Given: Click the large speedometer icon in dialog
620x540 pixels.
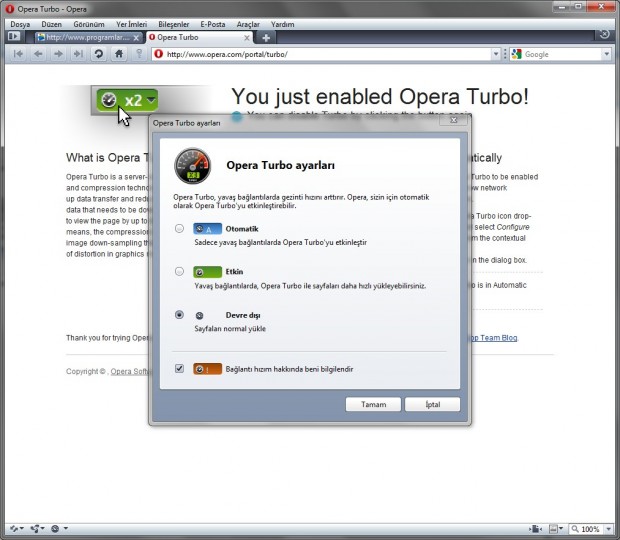Looking at the screenshot, I should coord(193,166).
